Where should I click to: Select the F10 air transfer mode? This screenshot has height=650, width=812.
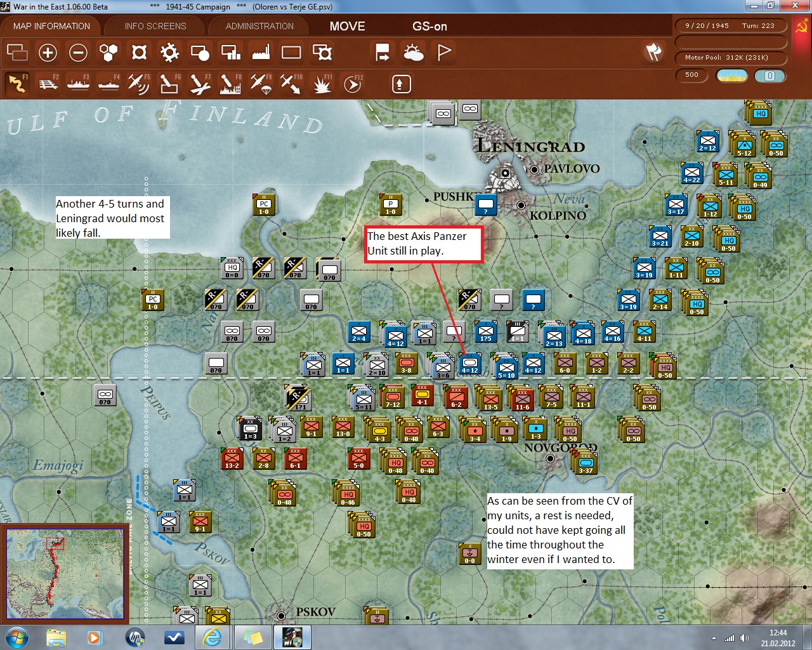point(291,83)
